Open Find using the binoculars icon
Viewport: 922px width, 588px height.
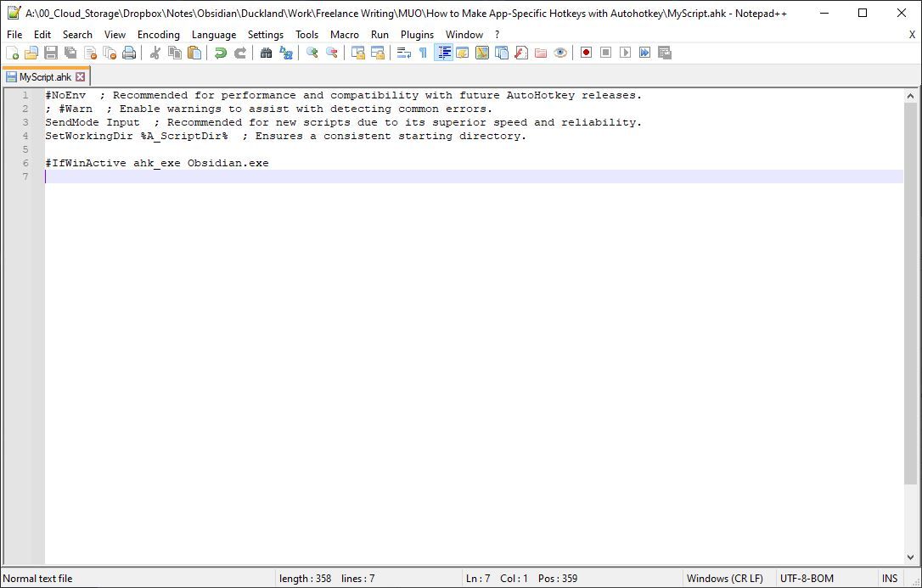(267, 53)
